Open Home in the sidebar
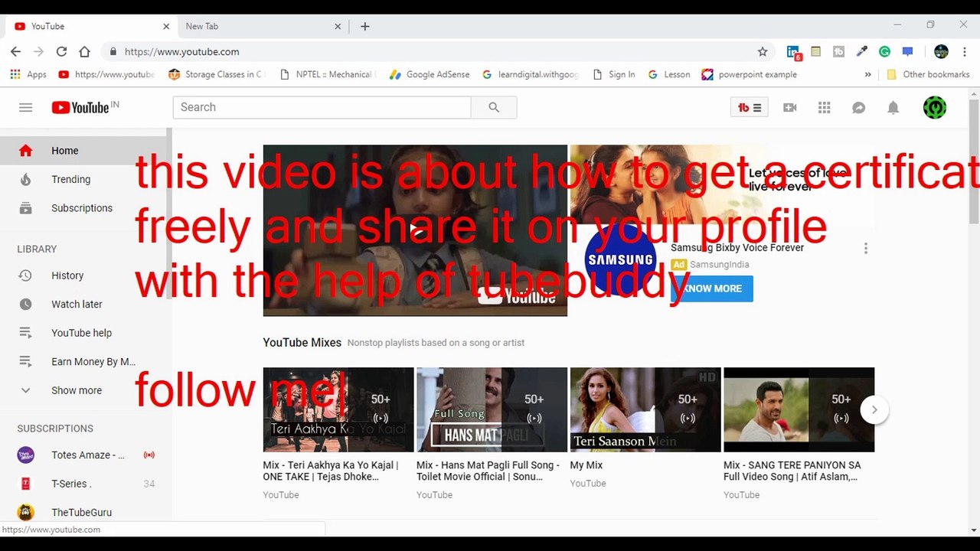 click(x=83, y=151)
